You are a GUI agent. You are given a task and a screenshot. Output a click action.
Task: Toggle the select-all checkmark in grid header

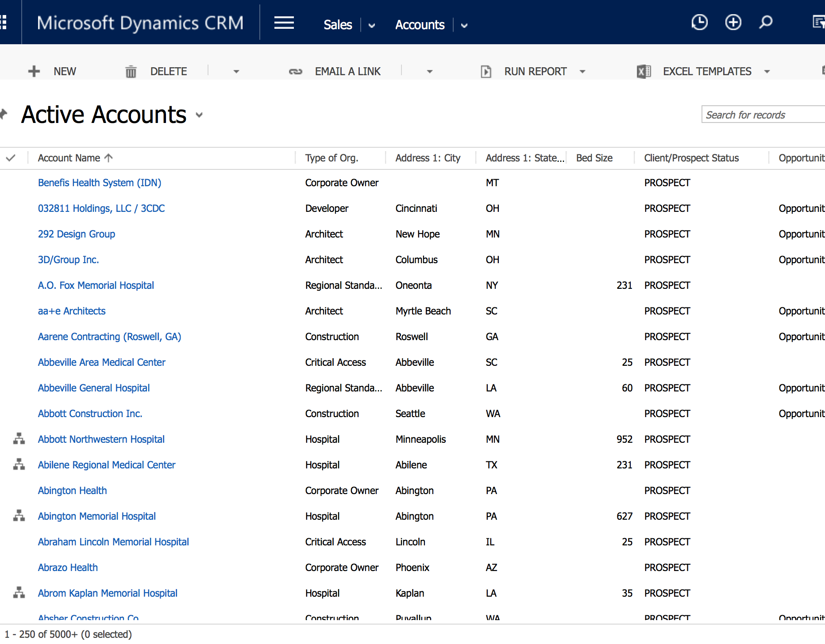[11, 158]
